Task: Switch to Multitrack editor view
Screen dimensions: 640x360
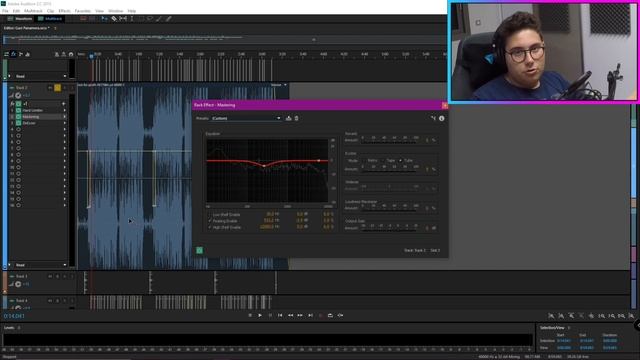Action: (x=50, y=19)
